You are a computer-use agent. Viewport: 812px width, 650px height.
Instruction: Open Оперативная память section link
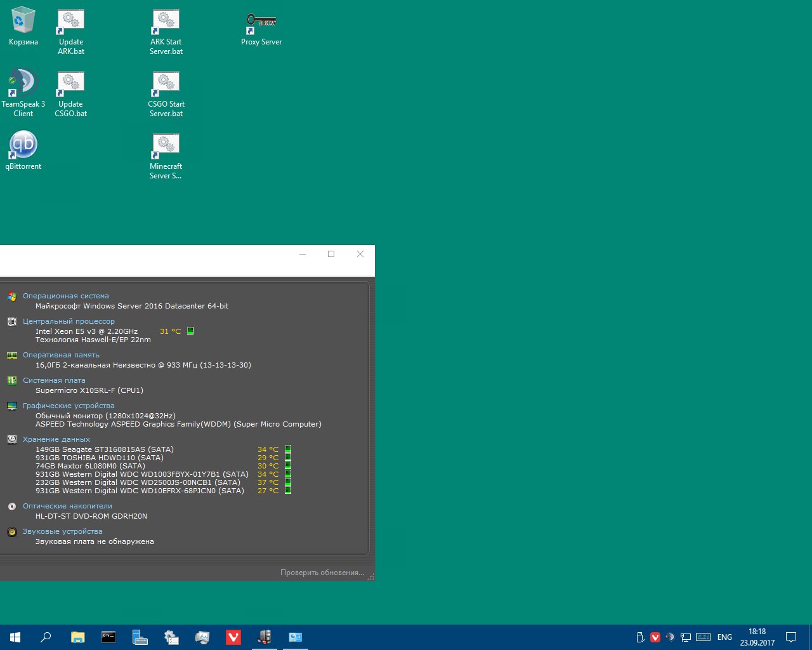(61, 355)
